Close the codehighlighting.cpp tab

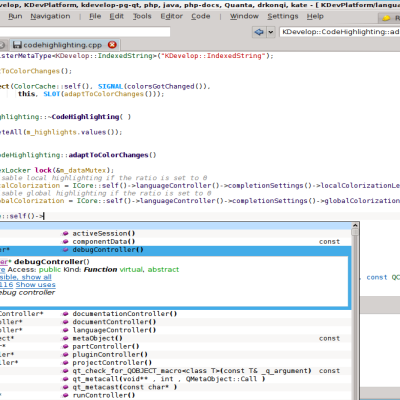(112, 45)
